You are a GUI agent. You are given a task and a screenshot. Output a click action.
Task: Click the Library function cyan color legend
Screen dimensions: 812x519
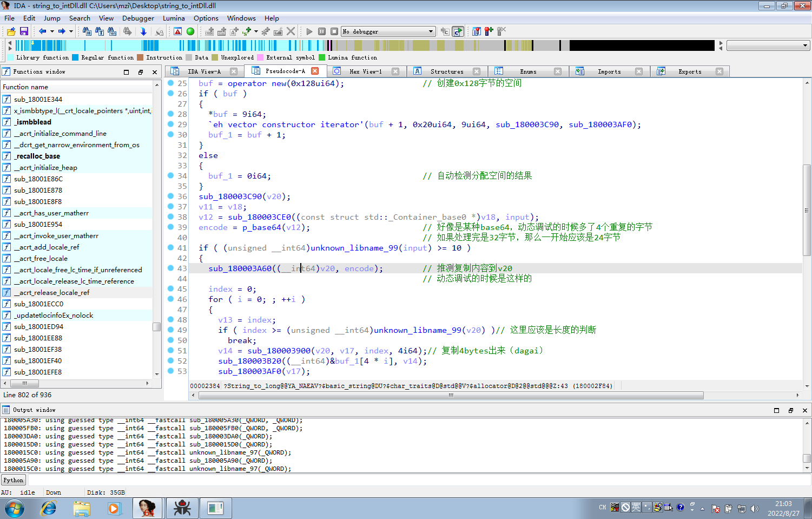(x=10, y=57)
